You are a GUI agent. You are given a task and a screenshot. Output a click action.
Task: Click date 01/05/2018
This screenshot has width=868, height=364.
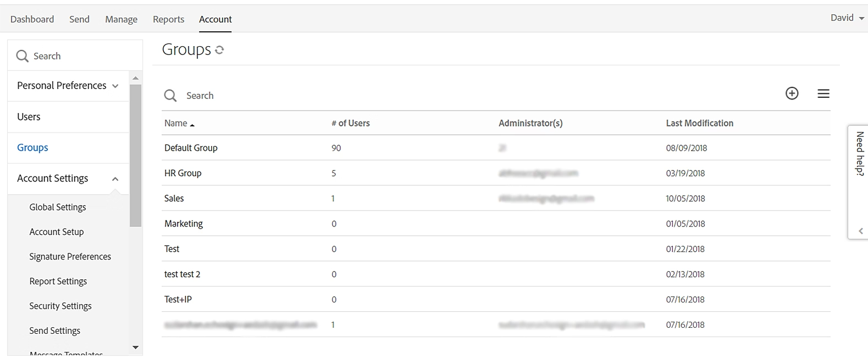(685, 224)
